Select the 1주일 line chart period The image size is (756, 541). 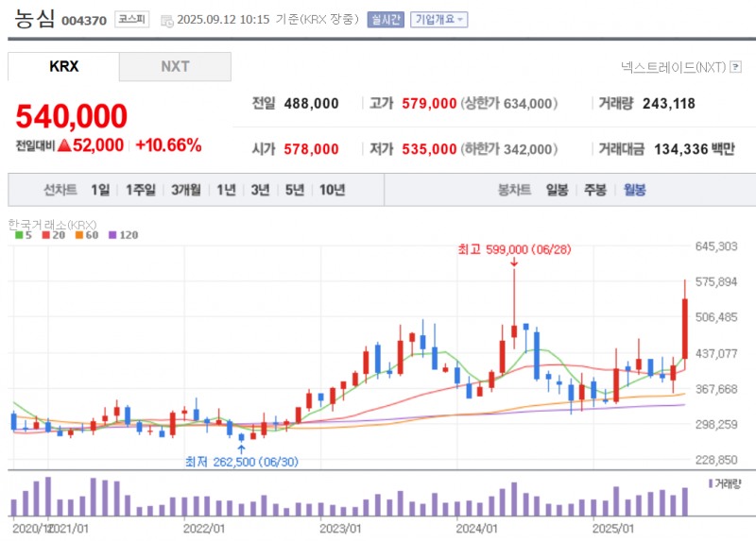[140, 190]
